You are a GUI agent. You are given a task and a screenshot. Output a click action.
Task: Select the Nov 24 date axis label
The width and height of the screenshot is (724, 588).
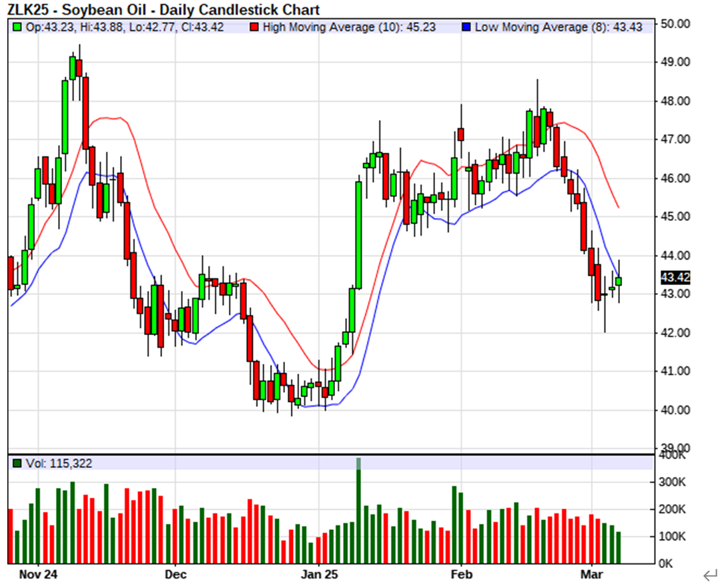39,574
